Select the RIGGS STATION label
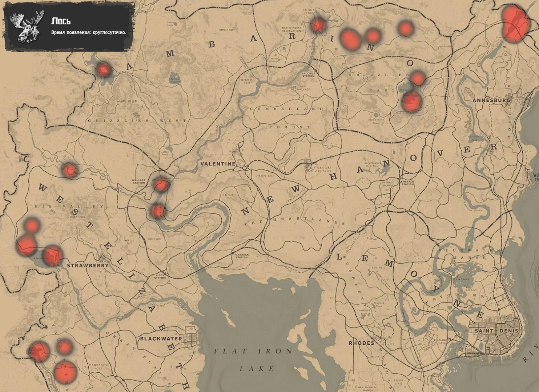 160,277
